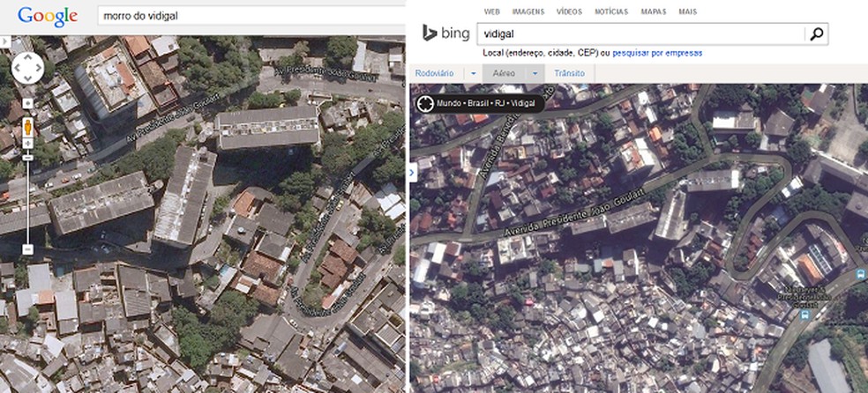Image resolution: width=868 pixels, height=393 pixels.
Task: Click 'Mundo' in the Bing breadcrumb
Action: coord(447,103)
